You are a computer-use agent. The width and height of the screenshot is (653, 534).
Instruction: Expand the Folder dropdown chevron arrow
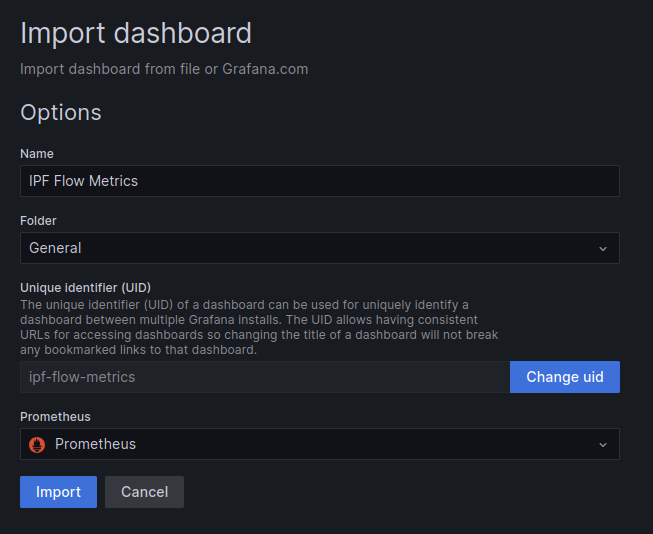tap(603, 249)
